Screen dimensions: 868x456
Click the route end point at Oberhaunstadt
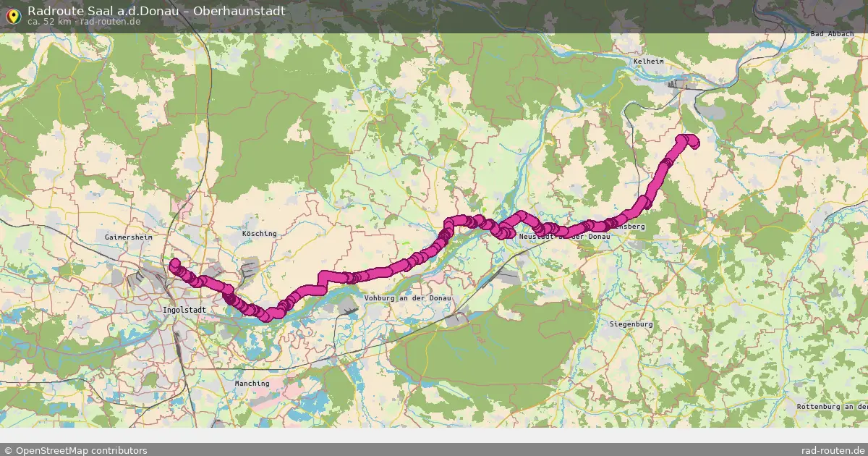[174, 264]
